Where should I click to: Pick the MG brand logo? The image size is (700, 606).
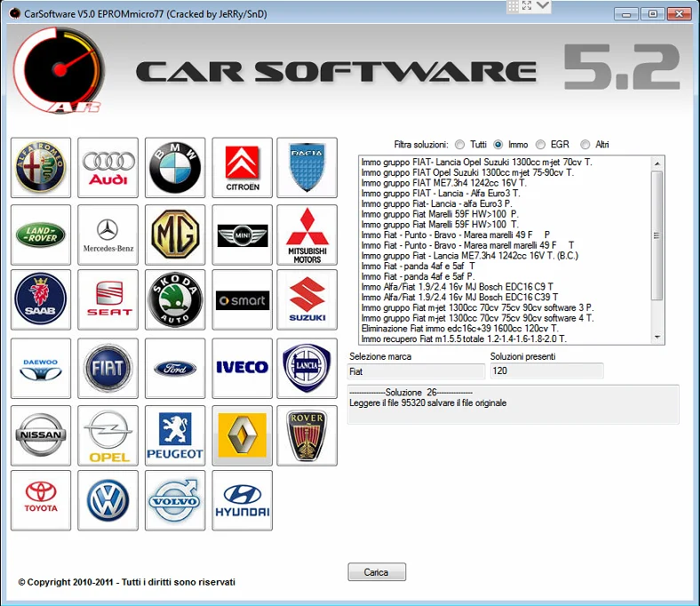click(175, 235)
